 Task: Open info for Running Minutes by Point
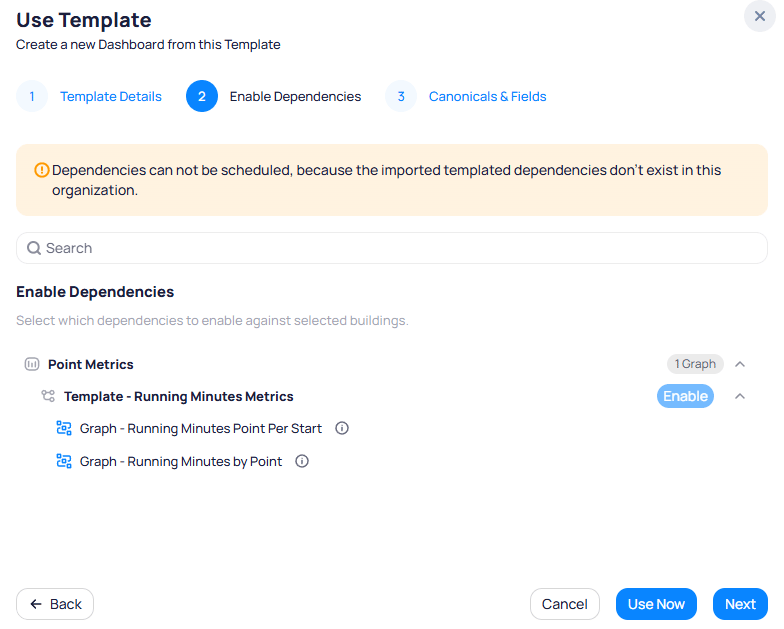click(302, 461)
